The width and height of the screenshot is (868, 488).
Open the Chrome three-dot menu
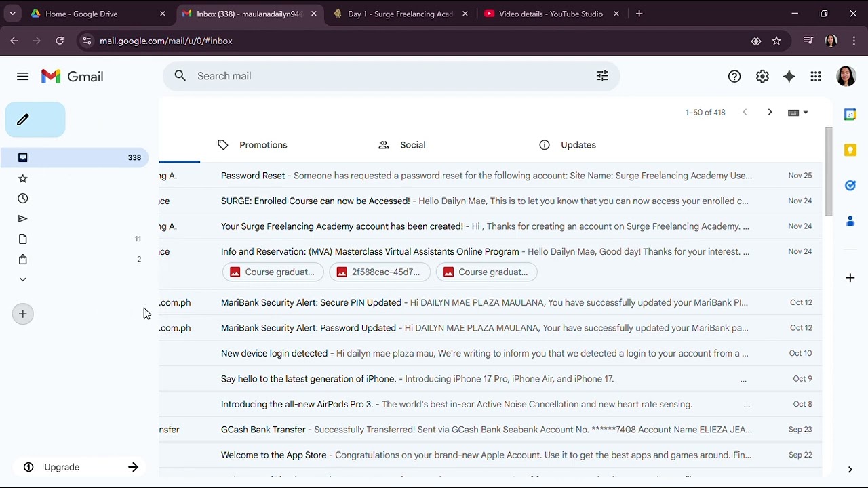tap(853, 41)
